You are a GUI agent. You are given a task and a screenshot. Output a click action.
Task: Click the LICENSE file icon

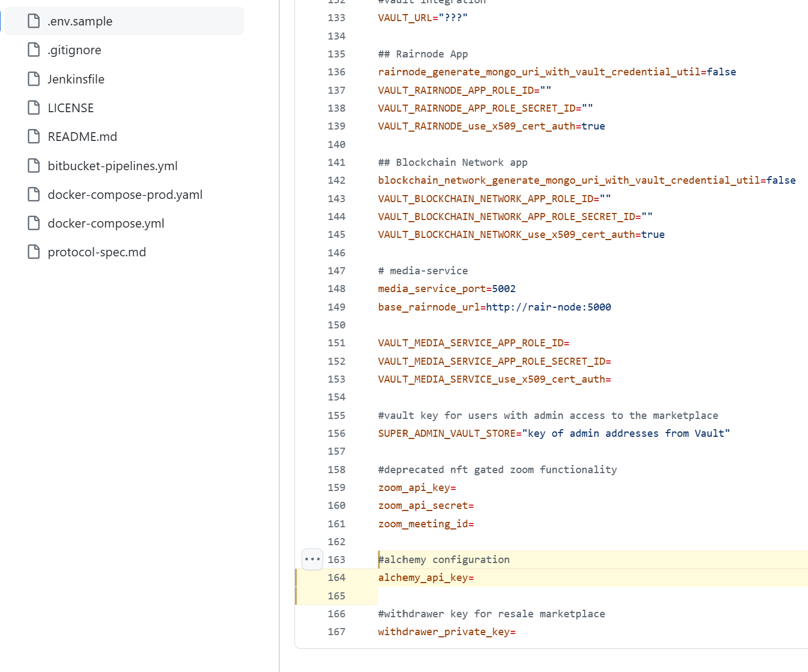(x=34, y=108)
